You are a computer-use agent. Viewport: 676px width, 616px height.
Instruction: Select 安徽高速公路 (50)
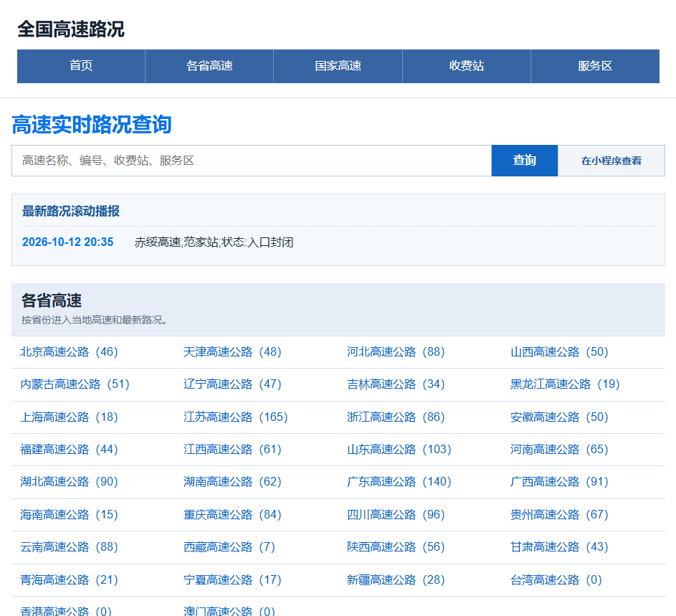[x=559, y=417]
